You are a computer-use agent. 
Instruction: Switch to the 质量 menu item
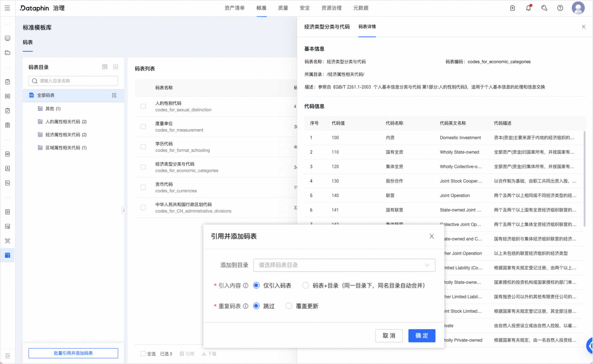click(282, 8)
